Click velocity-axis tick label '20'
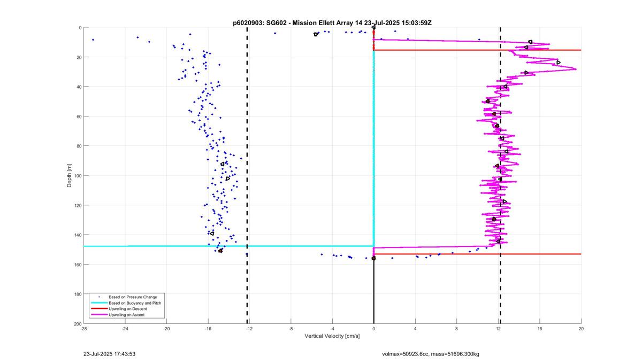This screenshot has height=364, width=642. tap(580, 329)
